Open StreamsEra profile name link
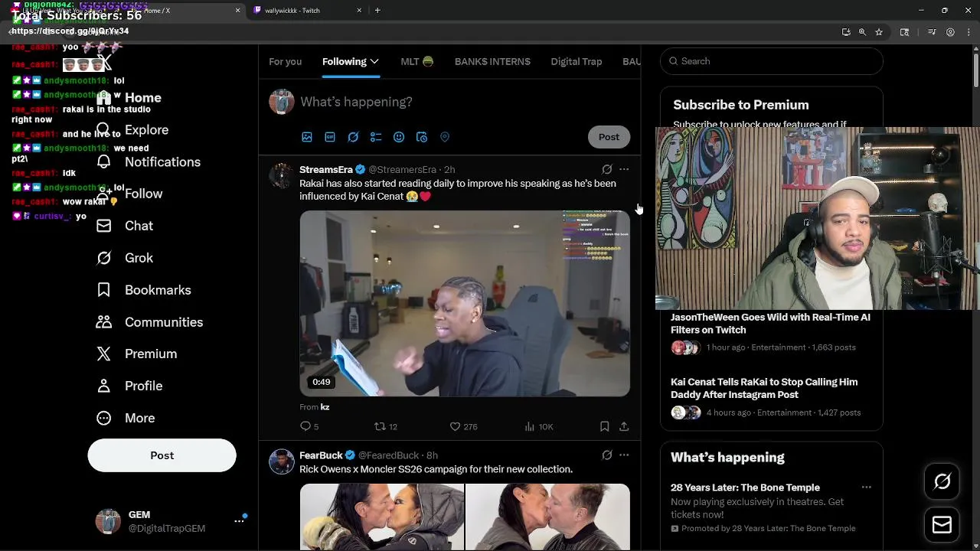Image resolution: width=980 pixels, height=551 pixels. coord(326,169)
